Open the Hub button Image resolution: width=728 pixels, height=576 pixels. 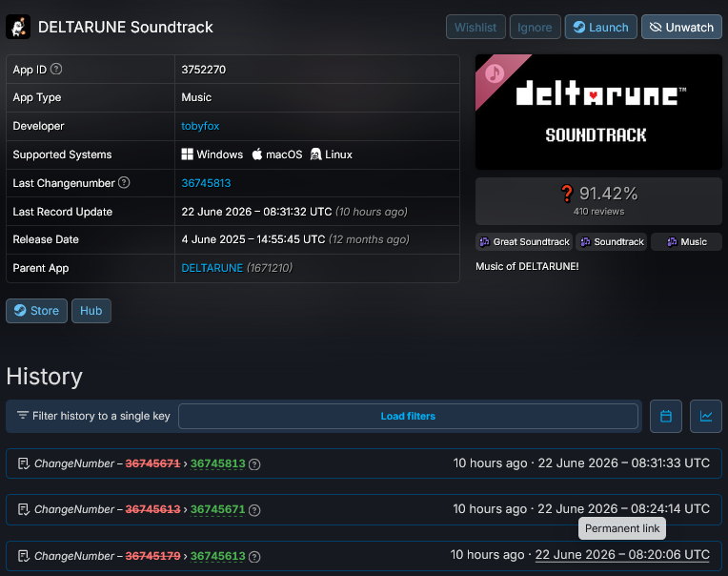point(91,311)
